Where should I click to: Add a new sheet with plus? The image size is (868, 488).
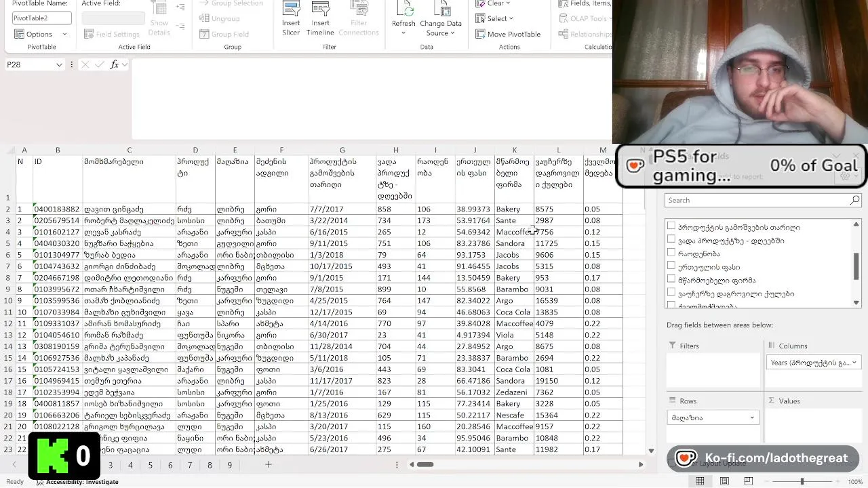(x=269, y=464)
